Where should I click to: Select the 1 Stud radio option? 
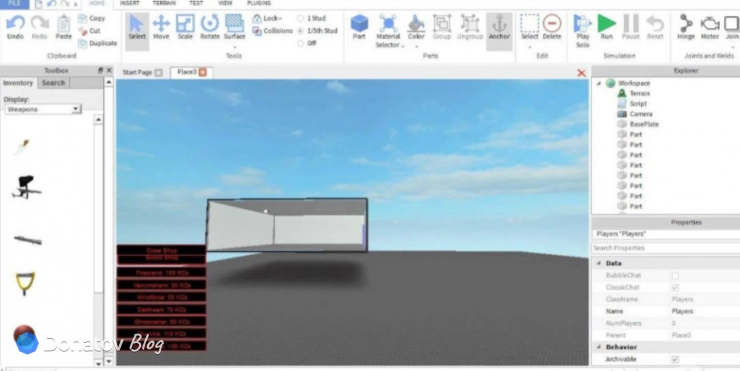(301, 18)
